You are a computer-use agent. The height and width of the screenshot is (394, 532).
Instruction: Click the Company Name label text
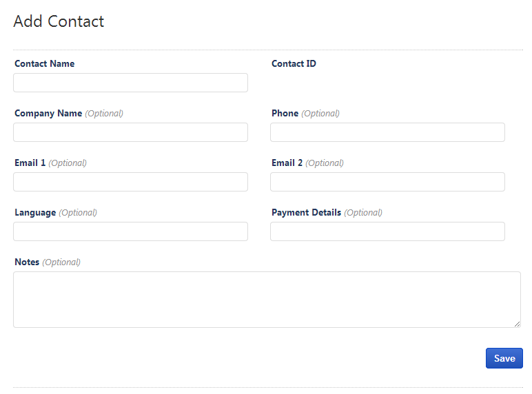point(48,113)
